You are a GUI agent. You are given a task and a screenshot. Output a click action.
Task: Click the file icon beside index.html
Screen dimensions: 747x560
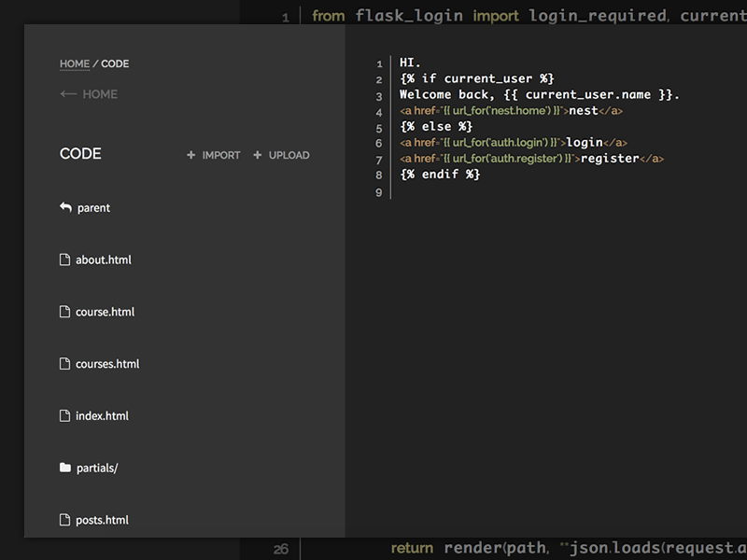pyautogui.click(x=63, y=415)
